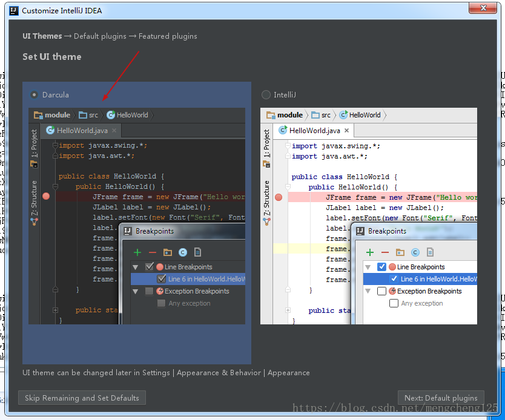The image size is (505, 420).
Task: Click the red breakpoint dot in IntelliJ gutter
Action: pyautogui.click(x=279, y=197)
